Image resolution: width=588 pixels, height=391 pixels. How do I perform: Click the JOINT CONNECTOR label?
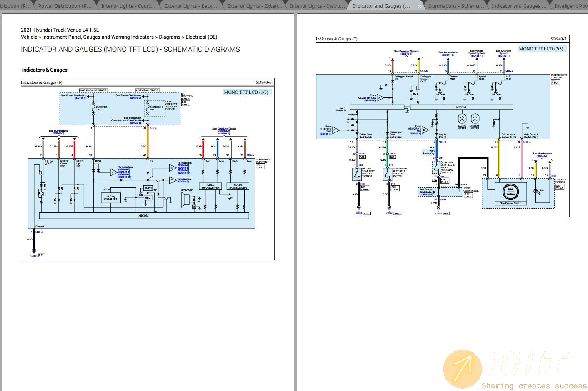471,189
